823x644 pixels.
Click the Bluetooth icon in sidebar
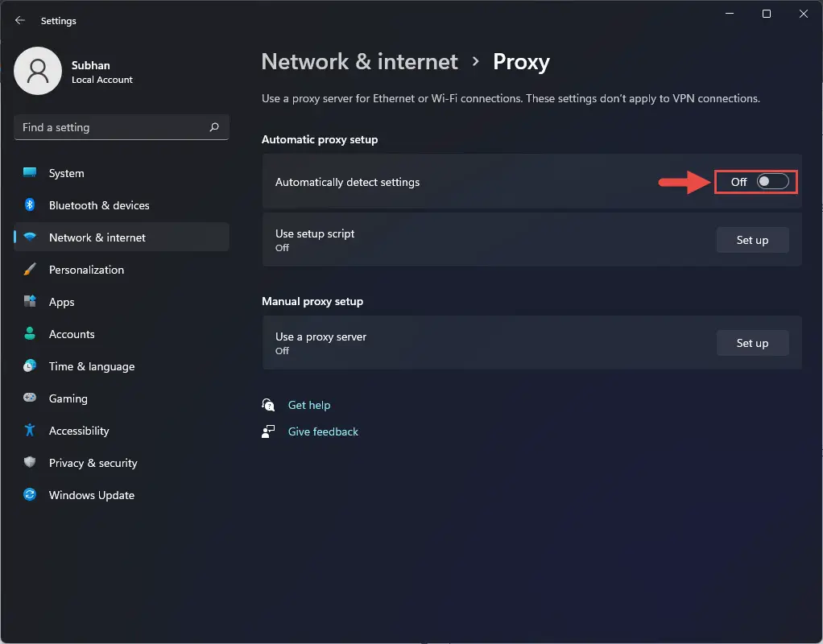[30, 204]
